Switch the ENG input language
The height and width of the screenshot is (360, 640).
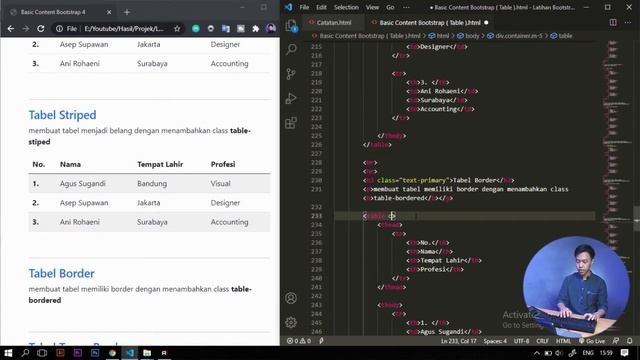[x=588, y=353]
